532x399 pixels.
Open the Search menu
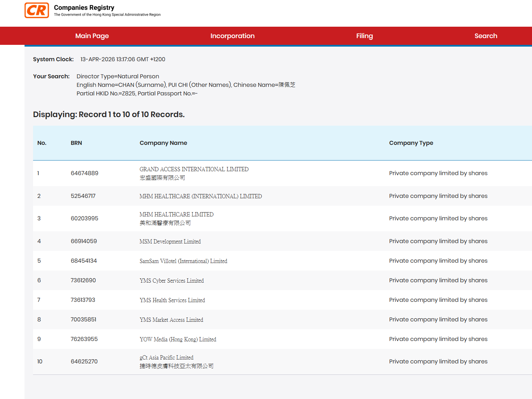[x=485, y=36]
